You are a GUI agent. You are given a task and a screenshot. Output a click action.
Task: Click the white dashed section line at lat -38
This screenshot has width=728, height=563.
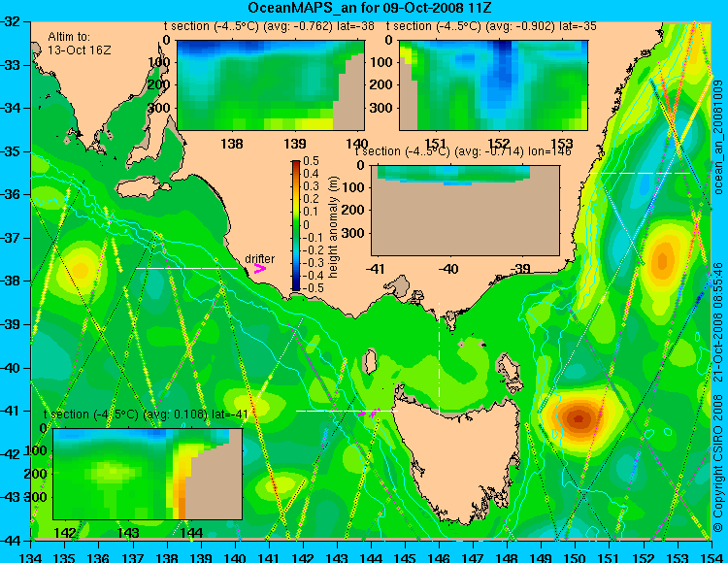coord(186,268)
